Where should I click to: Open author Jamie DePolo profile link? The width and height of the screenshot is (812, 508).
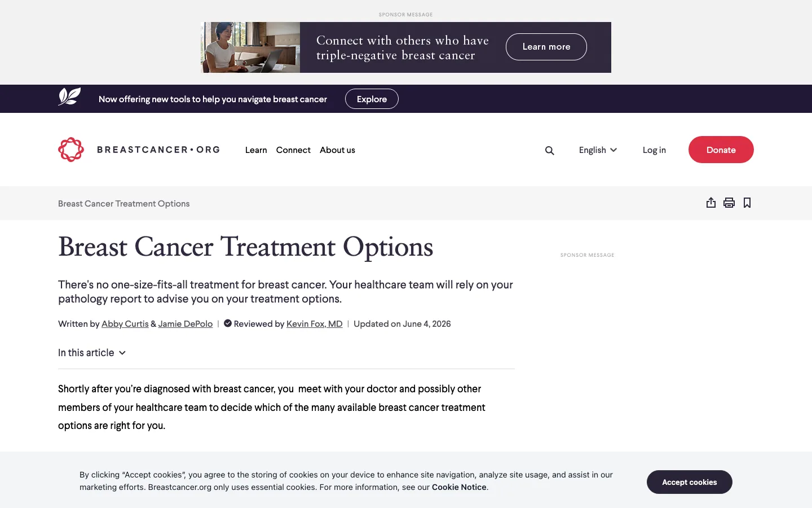(186, 324)
